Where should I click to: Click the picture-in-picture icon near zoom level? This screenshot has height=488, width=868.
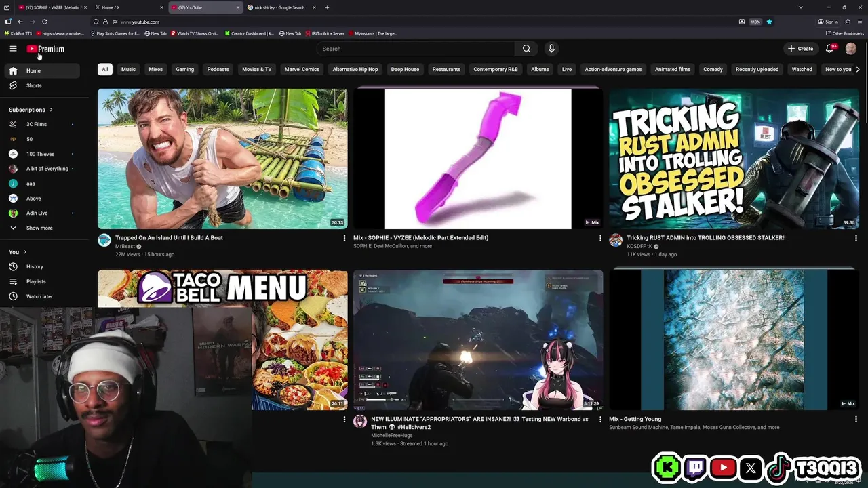pos(741,22)
